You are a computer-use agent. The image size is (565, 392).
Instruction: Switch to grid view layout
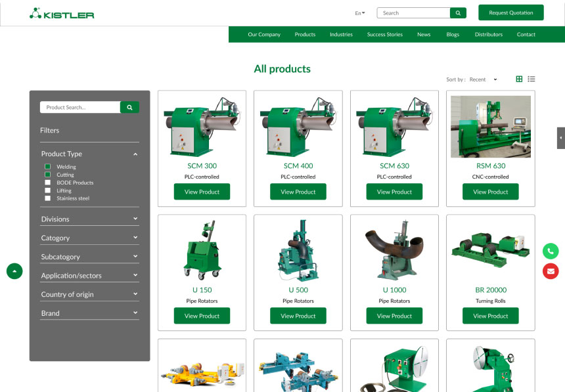click(x=518, y=79)
